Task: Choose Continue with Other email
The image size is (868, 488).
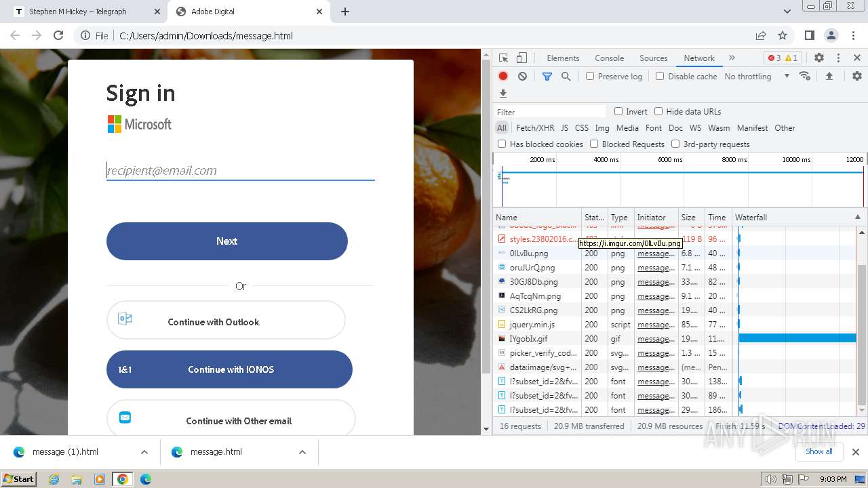Action: point(231,419)
